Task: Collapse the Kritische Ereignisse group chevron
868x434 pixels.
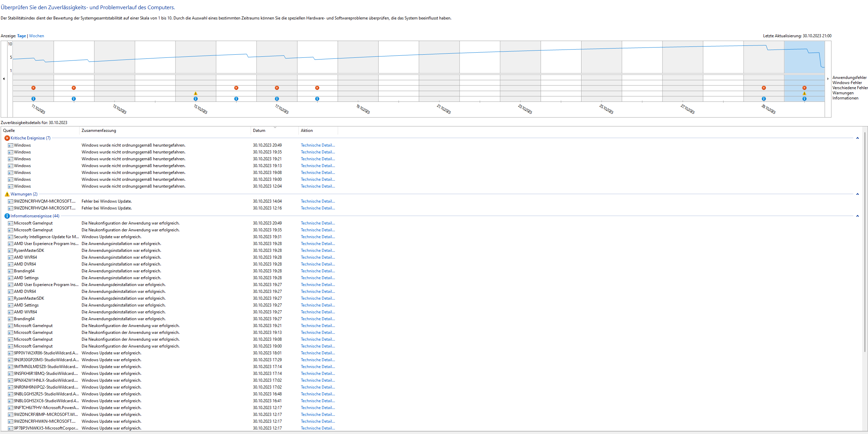Action: pos(857,138)
